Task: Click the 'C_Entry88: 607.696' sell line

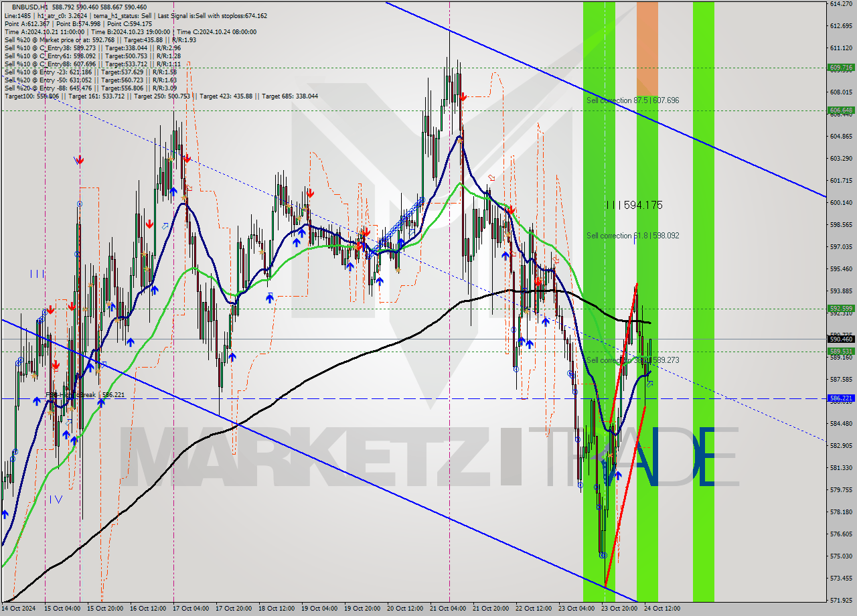Action: 93,64
